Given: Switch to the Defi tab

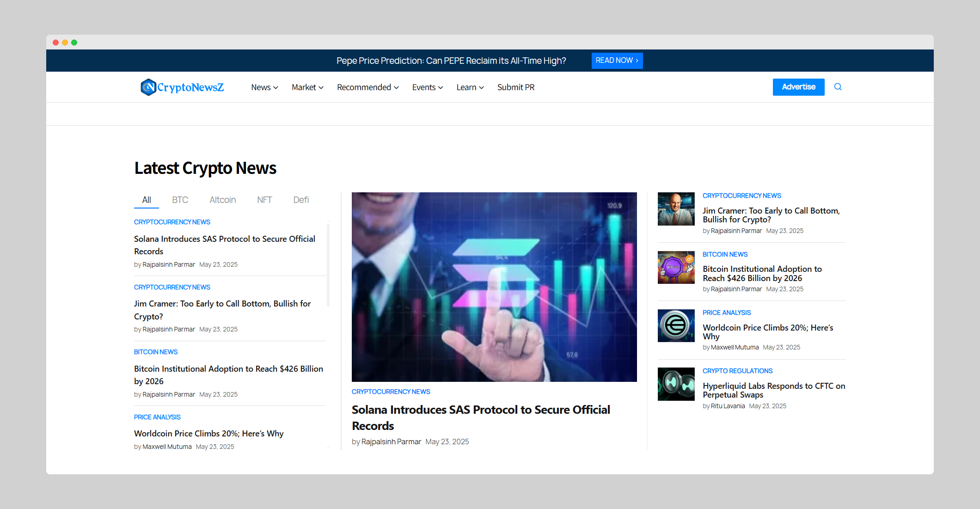Looking at the screenshot, I should click(x=301, y=200).
